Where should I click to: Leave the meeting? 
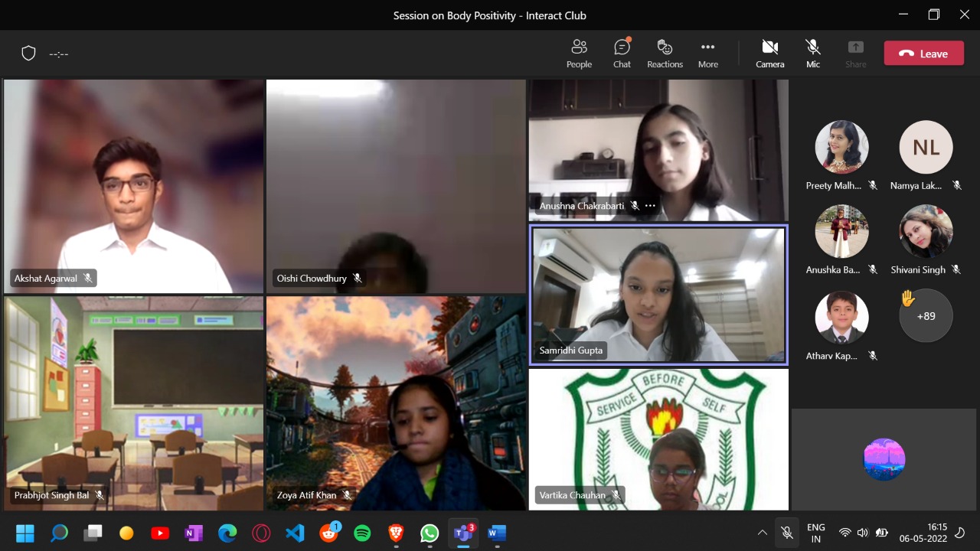(923, 54)
